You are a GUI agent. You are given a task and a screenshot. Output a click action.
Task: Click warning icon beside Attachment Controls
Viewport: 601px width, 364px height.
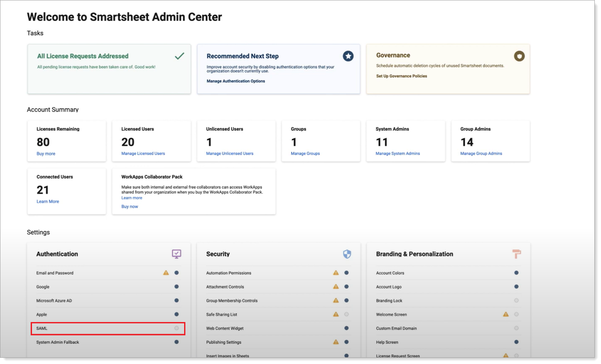(336, 287)
